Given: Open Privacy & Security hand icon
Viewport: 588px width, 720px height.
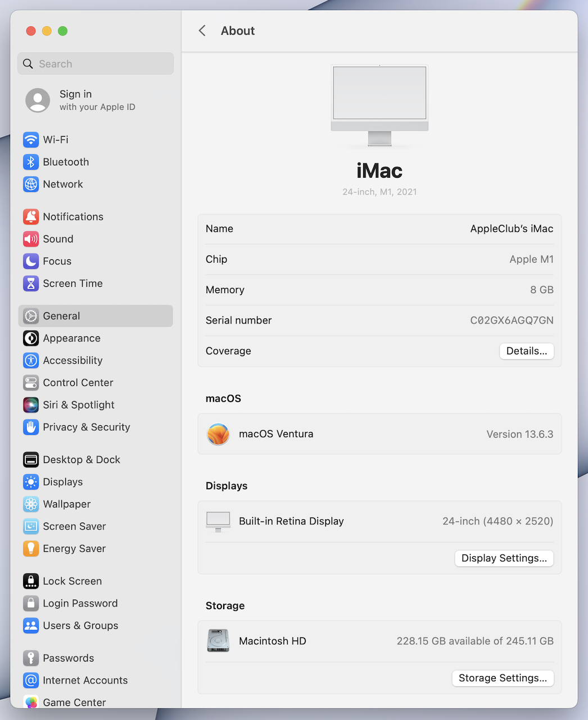Looking at the screenshot, I should (31, 427).
